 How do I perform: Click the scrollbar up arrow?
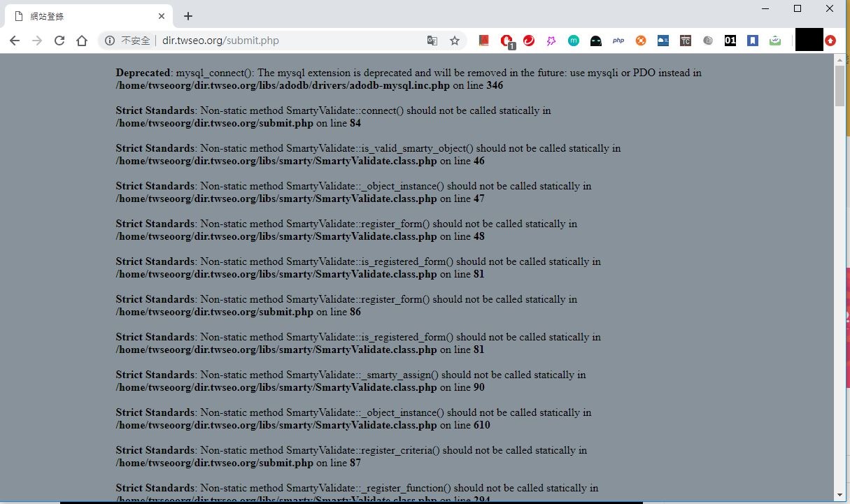tap(840, 59)
